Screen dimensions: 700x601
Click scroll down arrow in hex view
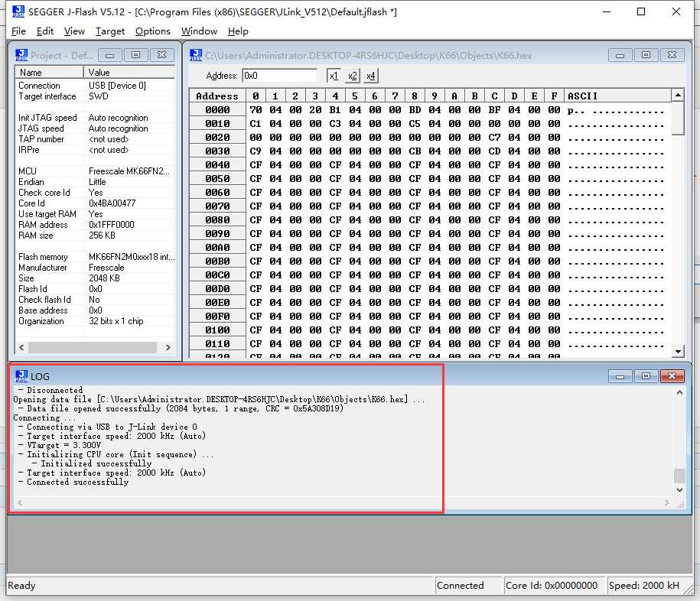pos(678,351)
